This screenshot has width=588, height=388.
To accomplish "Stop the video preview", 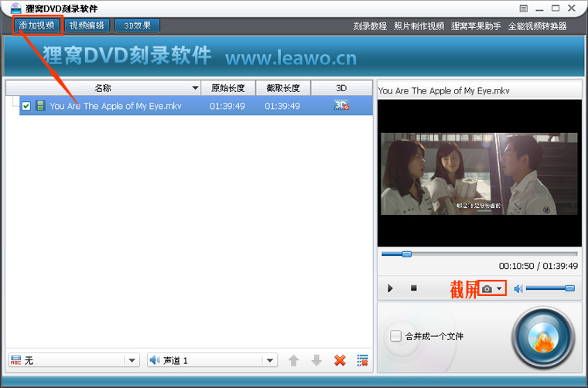I will coord(414,288).
